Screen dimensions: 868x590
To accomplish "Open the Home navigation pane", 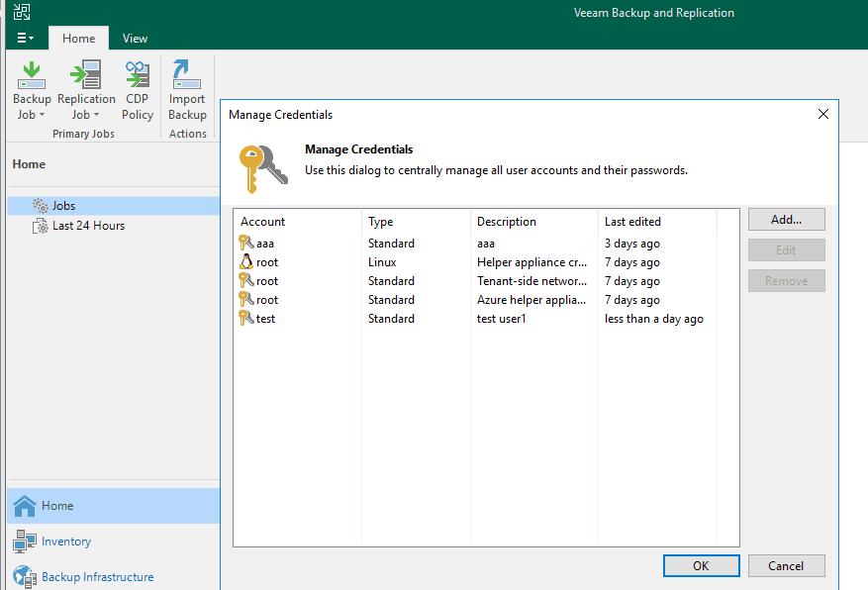I will [x=114, y=506].
